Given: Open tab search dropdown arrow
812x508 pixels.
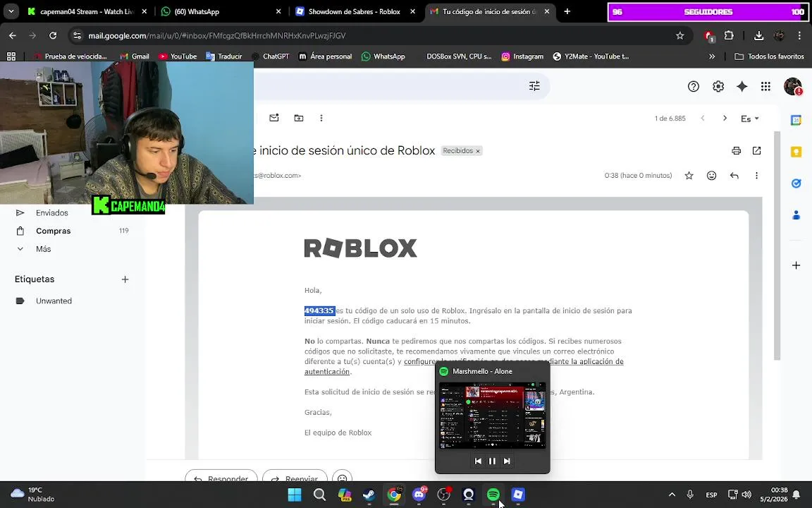Looking at the screenshot, I should [11, 11].
